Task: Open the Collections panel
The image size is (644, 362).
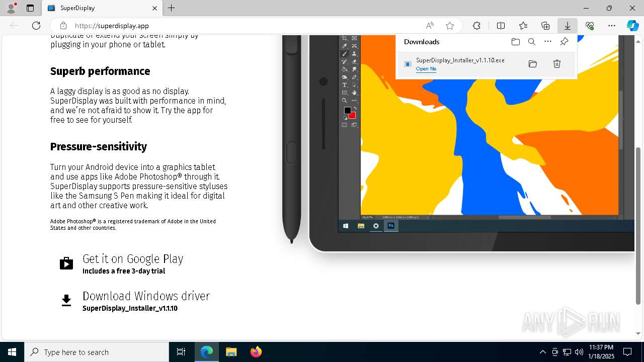Action: pos(545,26)
